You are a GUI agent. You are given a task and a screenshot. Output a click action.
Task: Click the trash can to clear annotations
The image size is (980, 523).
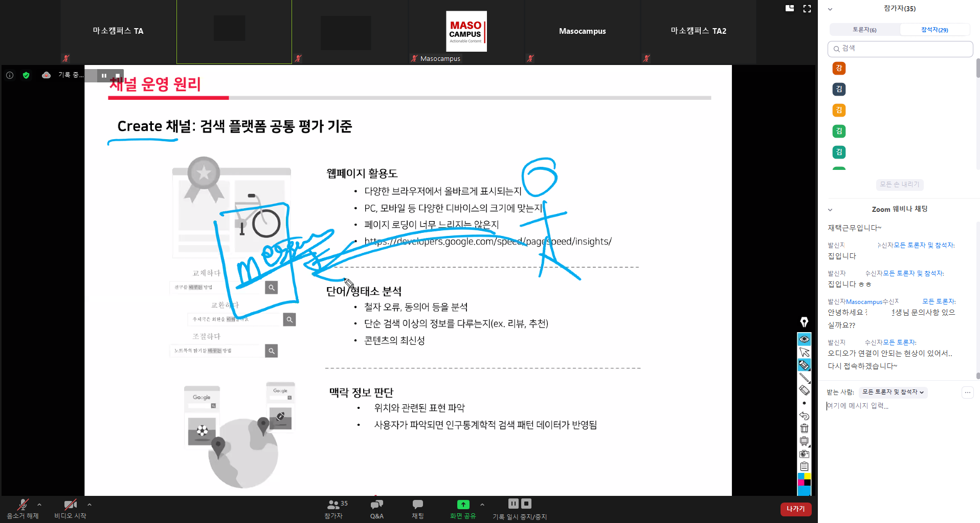pyautogui.click(x=804, y=429)
